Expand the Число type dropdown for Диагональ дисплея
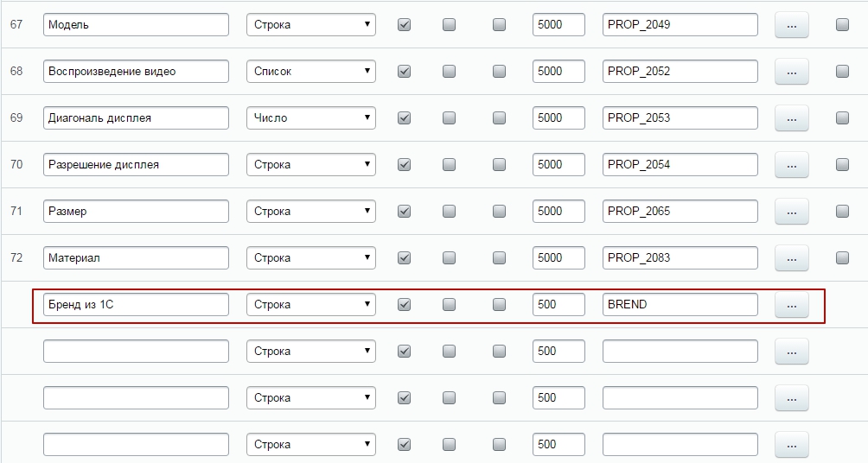 pyautogui.click(x=311, y=118)
